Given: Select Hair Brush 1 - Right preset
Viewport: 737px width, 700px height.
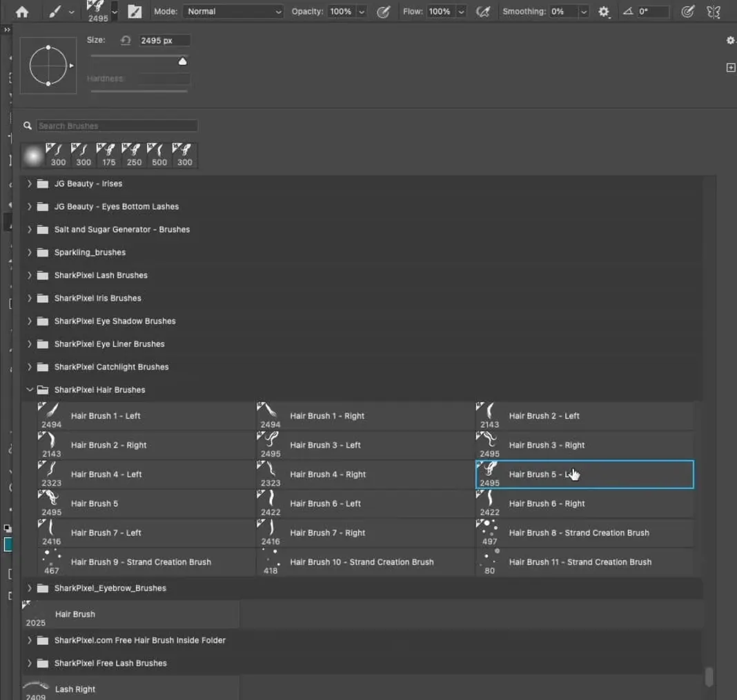Looking at the screenshot, I should click(365, 417).
